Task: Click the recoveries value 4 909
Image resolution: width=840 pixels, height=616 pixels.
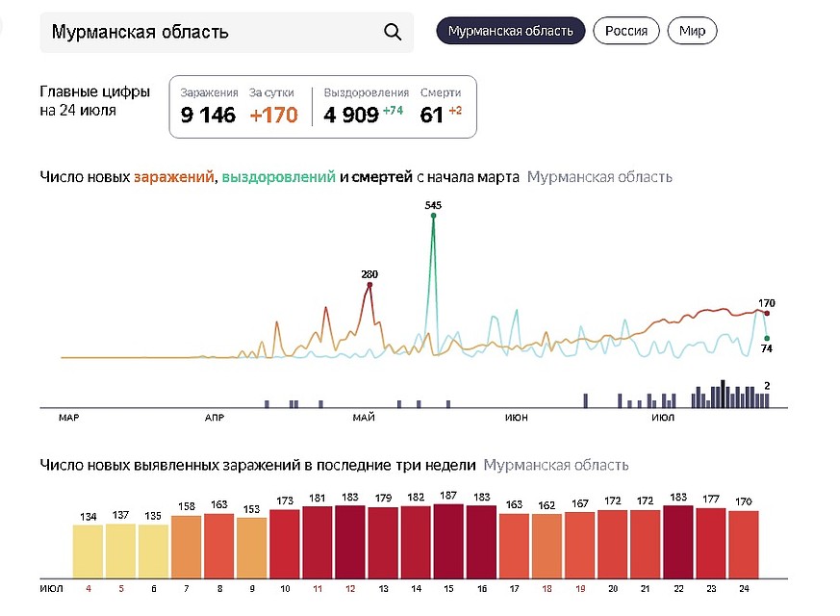Action: pos(351,115)
